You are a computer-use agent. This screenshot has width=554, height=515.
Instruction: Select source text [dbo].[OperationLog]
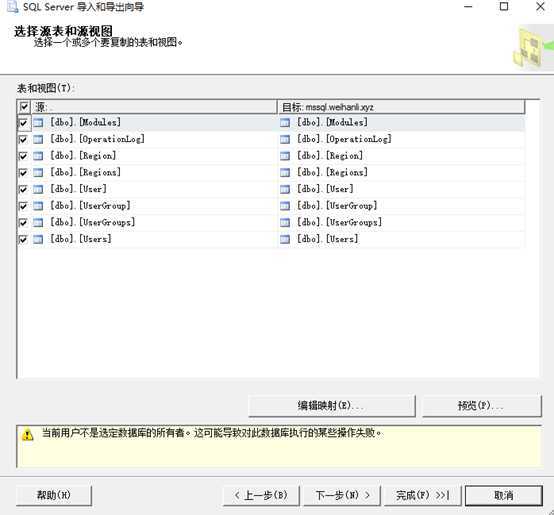pyautogui.click(x=97, y=139)
